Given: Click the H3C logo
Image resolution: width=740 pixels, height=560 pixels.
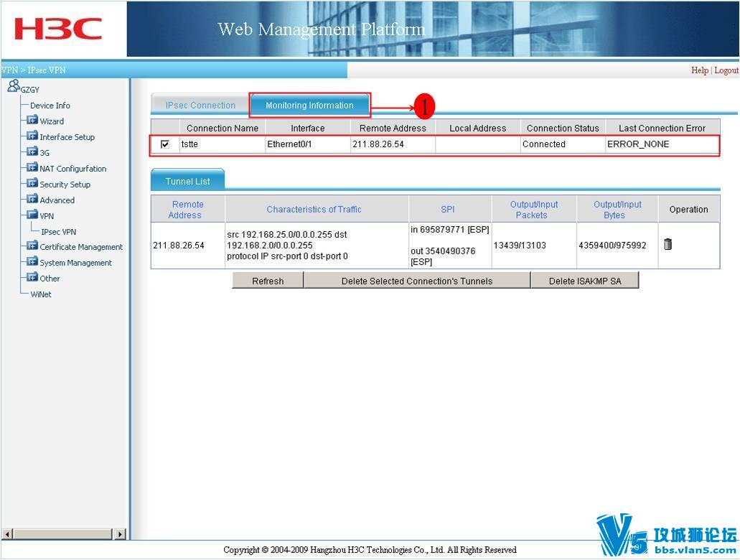Looking at the screenshot, I should 58,29.
